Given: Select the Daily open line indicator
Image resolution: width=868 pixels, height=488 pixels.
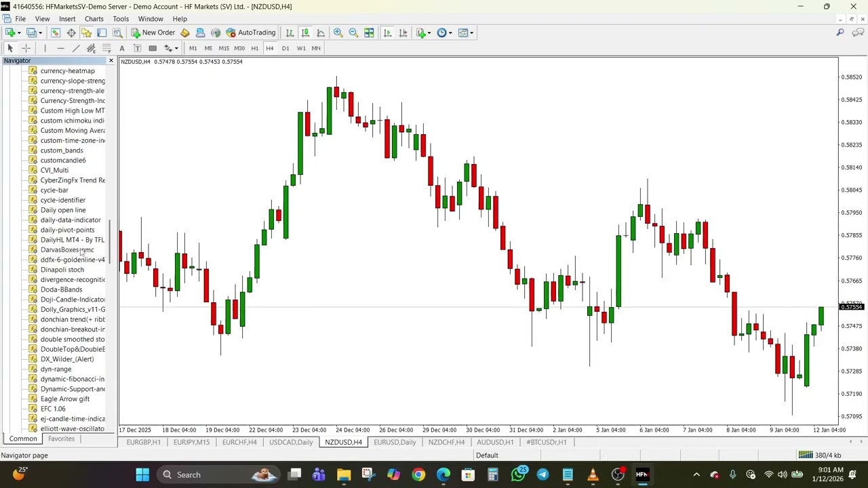Looking at the screenshot, I should point(63,210).
